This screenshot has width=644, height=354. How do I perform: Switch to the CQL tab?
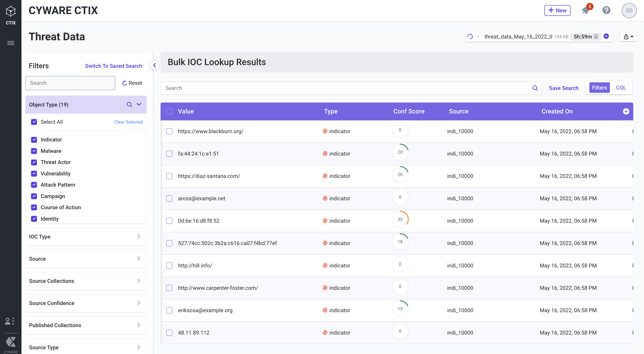point(621,88)
